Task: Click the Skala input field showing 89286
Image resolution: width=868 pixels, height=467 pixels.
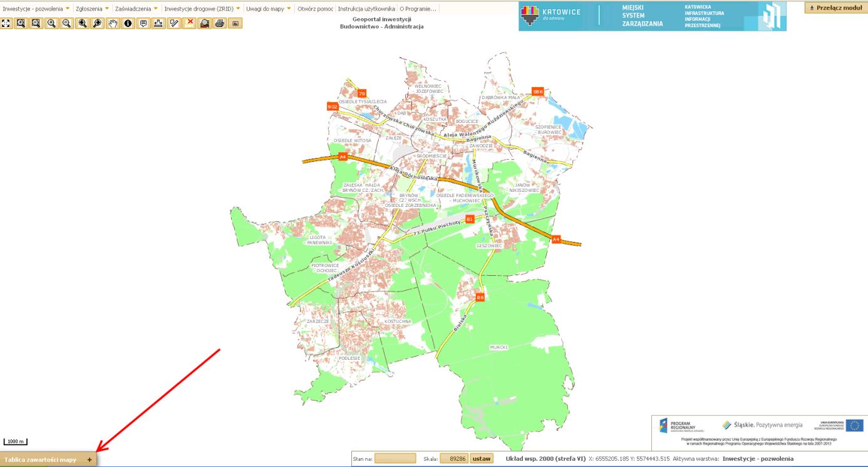Action: [454, 459]
